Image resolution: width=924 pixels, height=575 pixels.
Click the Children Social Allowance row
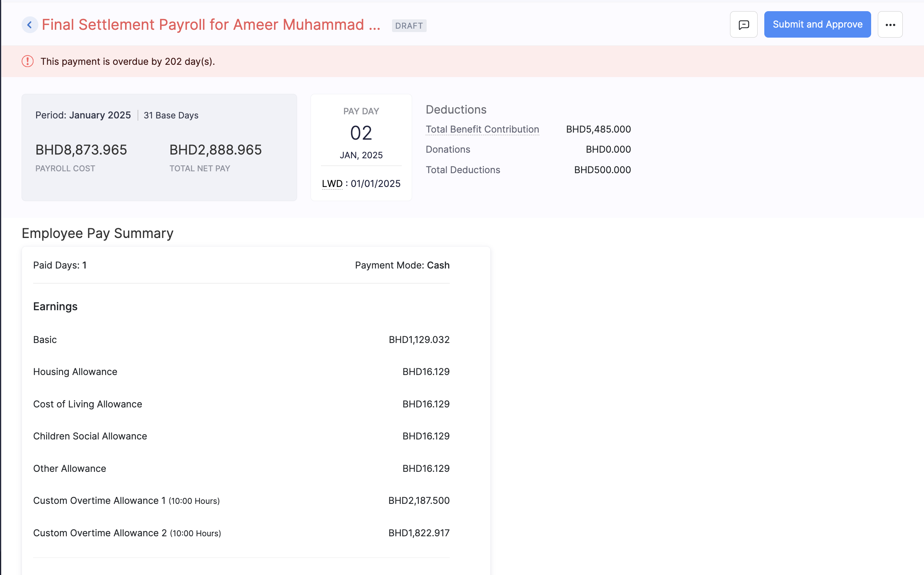[x=90, y=436]
